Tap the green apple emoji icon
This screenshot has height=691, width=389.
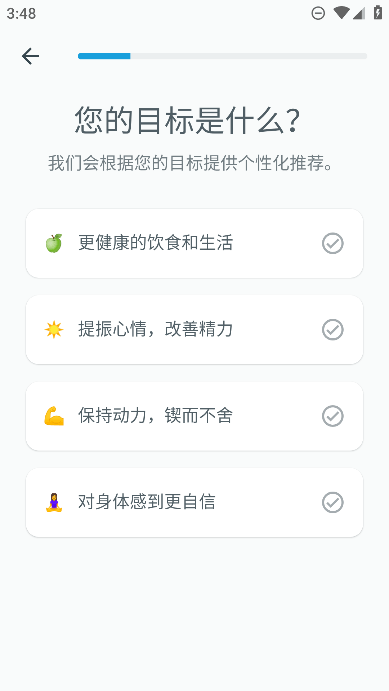[54, 243]
